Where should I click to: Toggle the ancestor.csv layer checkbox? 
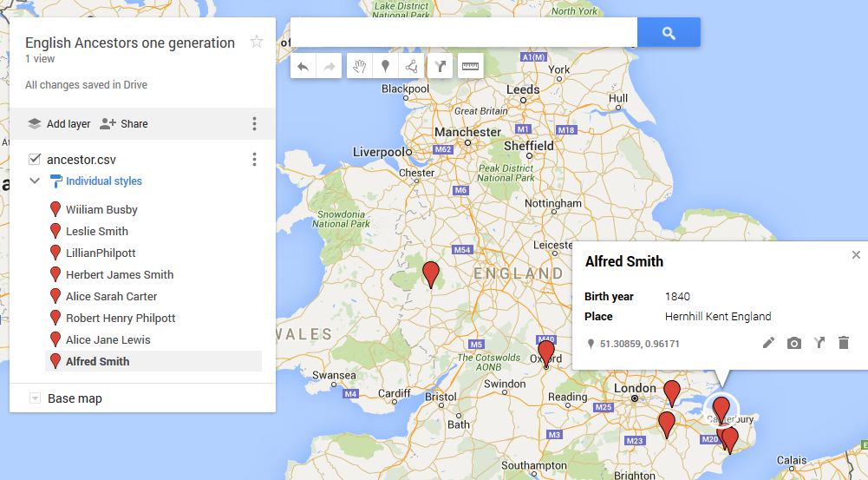tap(35, 160)
